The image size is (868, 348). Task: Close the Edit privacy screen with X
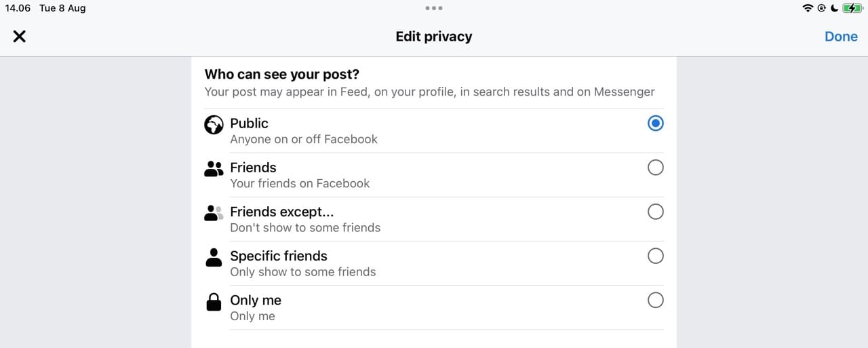(20, 37)
